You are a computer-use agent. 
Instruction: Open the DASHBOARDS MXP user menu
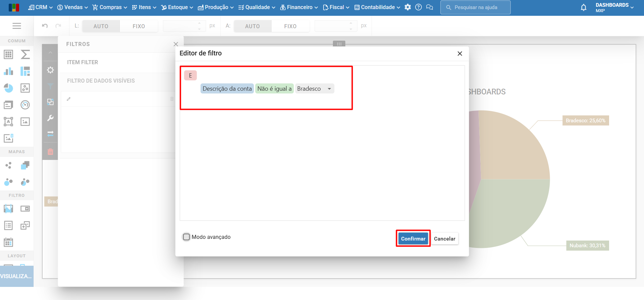click(614, 7)
